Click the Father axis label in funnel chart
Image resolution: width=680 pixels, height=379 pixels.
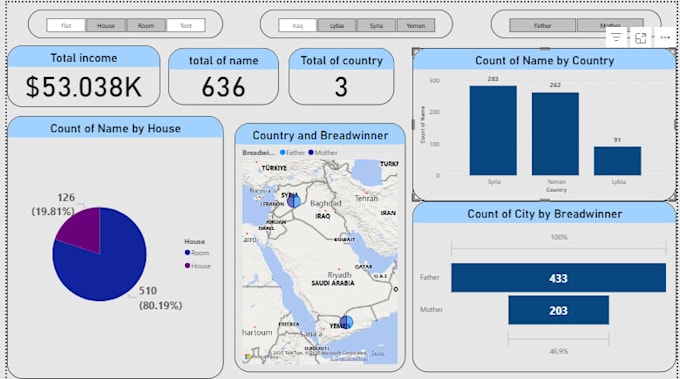click(429, 277)
